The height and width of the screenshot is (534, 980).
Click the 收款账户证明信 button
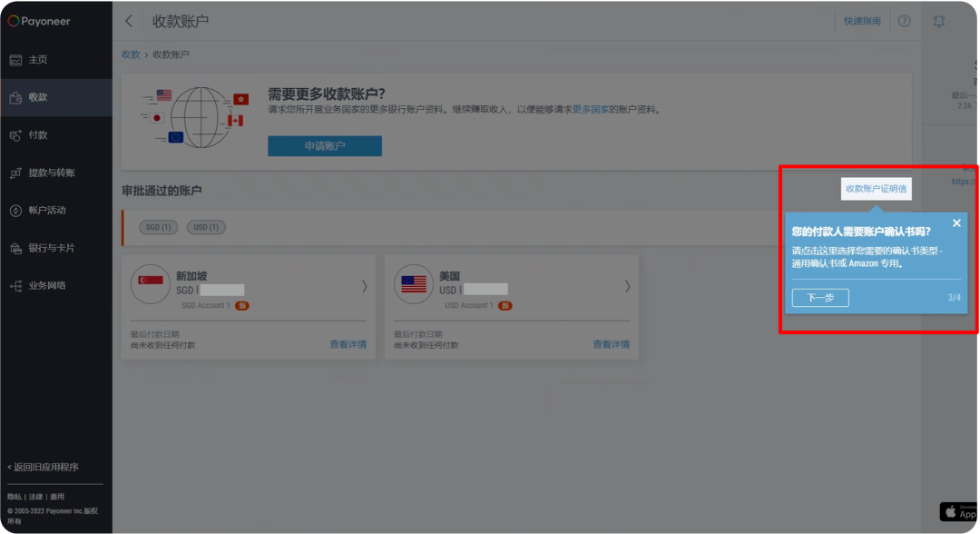[x=877, y=189]
